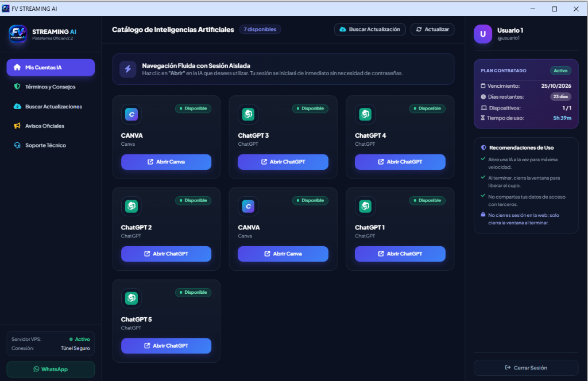Click the ChatGPT 2 app icon
This screenshot has width=588, height=381.
pos(131,206)
